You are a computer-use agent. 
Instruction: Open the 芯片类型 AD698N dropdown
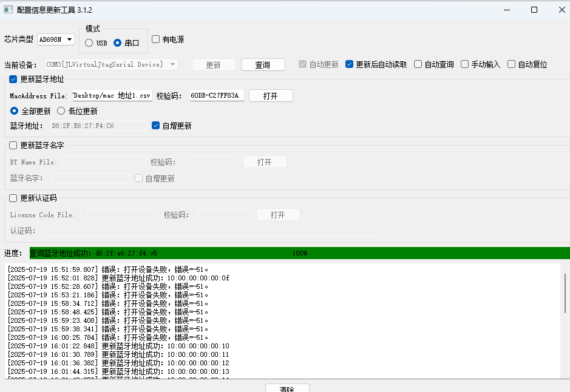pyautogui.click(x=56, y=39)
